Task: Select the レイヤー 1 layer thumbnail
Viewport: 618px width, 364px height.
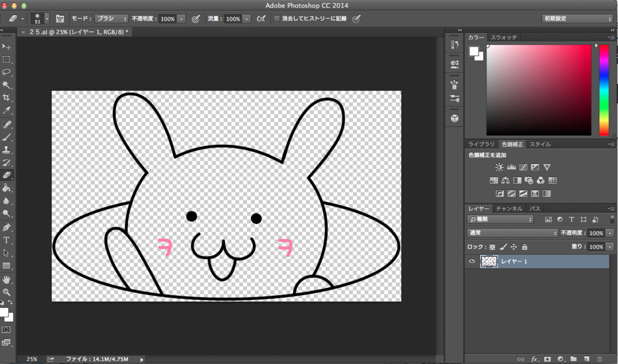Action: point(489,261)
